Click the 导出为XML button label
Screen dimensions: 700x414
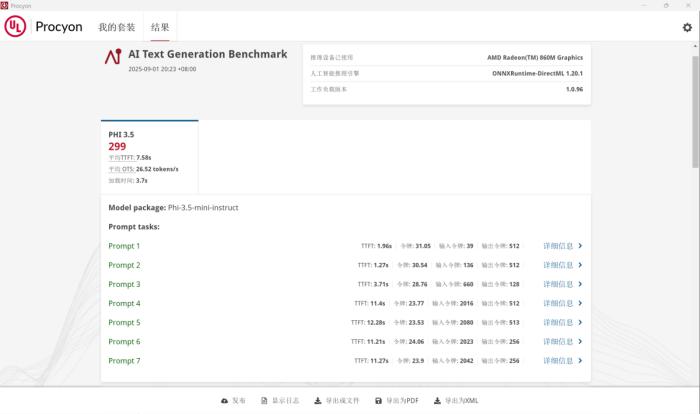pos(462,401)
